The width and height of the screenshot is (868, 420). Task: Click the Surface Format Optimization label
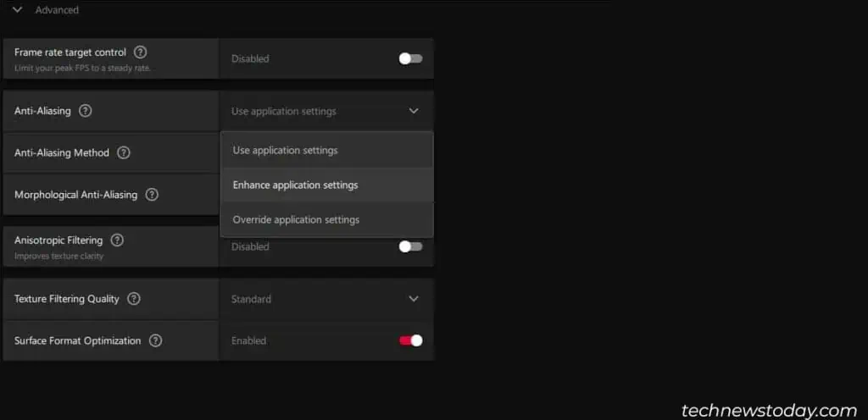[x=77, y=341]
